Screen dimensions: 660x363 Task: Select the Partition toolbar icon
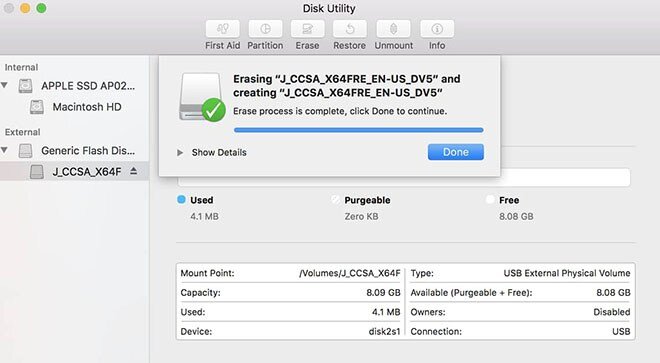[x=265, y=29]
